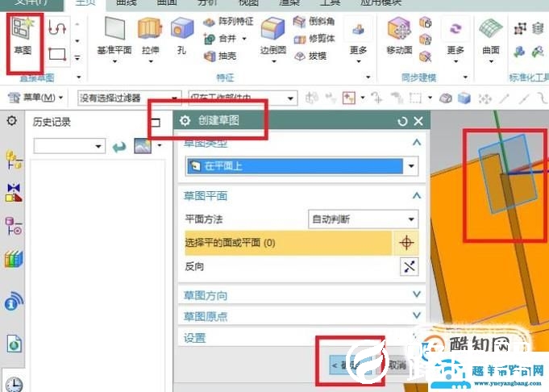Expand the 草图原点 section

(x=417, y=315)
